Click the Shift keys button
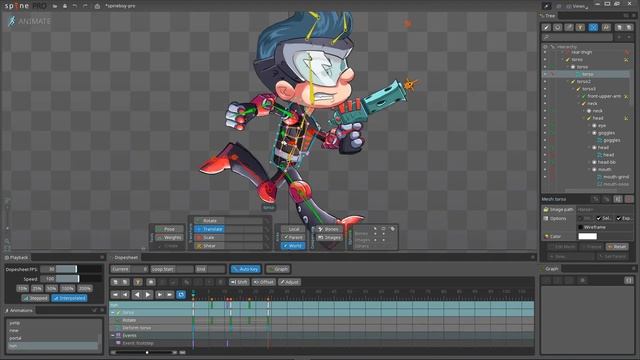The image size is (640, 360). [x=239, y=282]
